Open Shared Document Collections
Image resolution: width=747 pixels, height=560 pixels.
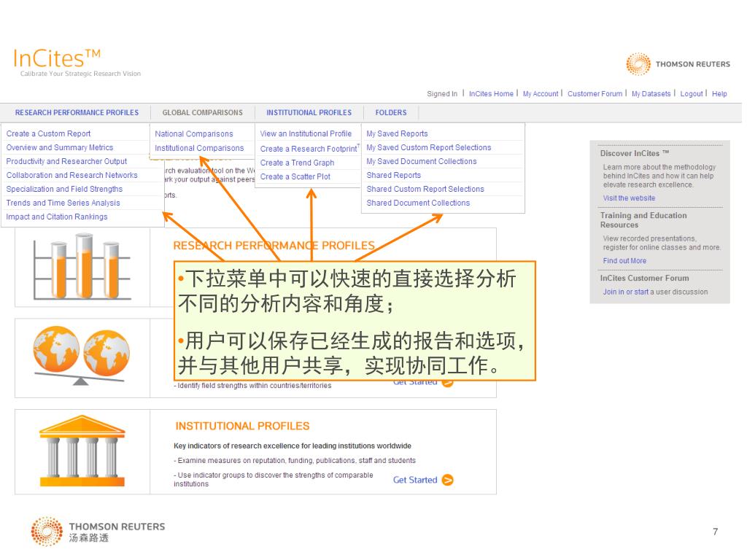pyautogui.click(x=418, y=203)
